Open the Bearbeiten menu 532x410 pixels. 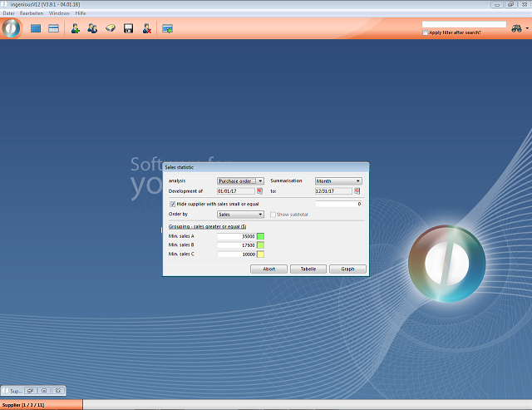(31, 14)
